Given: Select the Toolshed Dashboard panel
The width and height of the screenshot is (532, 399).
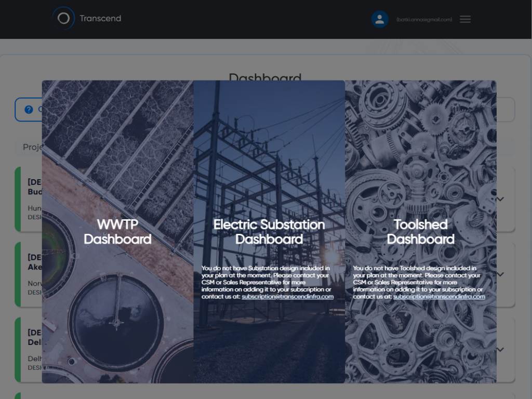Looking at the screenshot, I should click(x=421, y=232).
